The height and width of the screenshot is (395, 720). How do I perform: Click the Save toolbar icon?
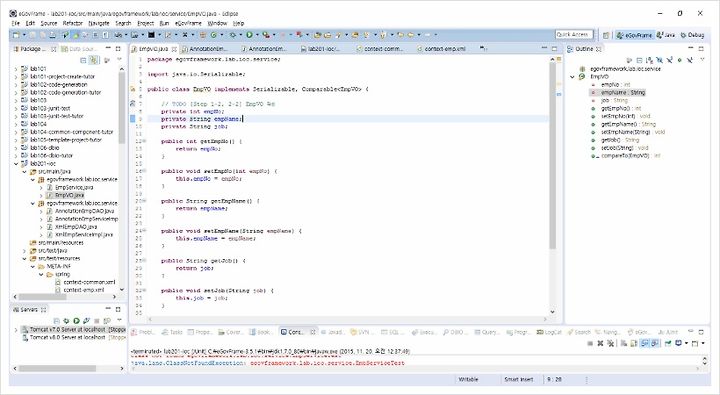point(34,35)
